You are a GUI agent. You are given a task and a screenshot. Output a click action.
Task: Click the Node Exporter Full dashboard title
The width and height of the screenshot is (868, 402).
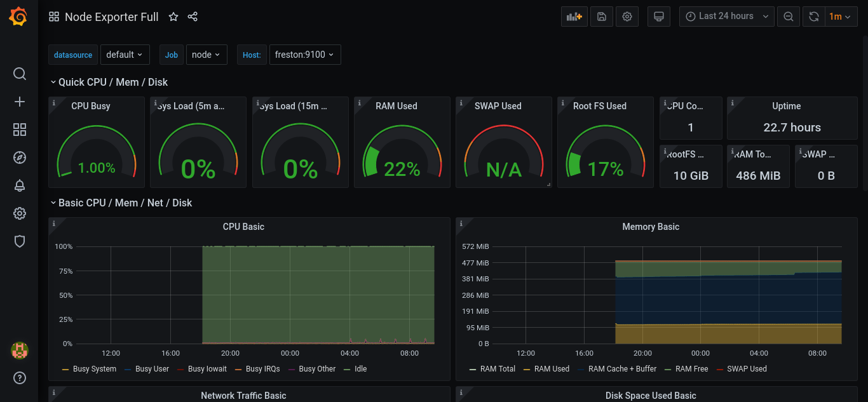point(112,17)
